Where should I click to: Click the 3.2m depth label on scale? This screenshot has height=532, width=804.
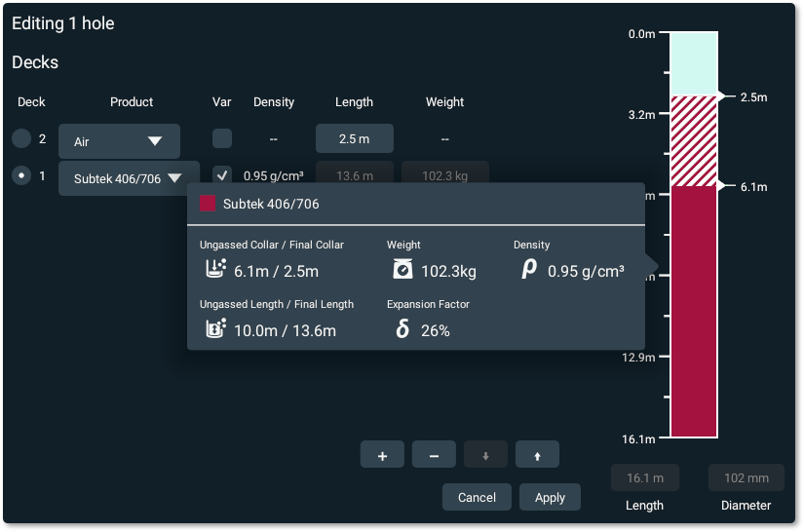(641, 114)
